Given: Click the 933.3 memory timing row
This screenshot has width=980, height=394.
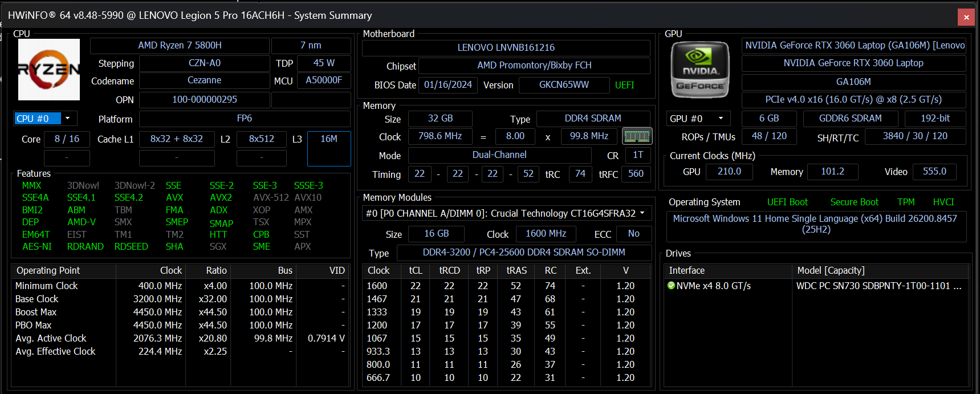Looking at the screenshot, I should tap(507, 351).
